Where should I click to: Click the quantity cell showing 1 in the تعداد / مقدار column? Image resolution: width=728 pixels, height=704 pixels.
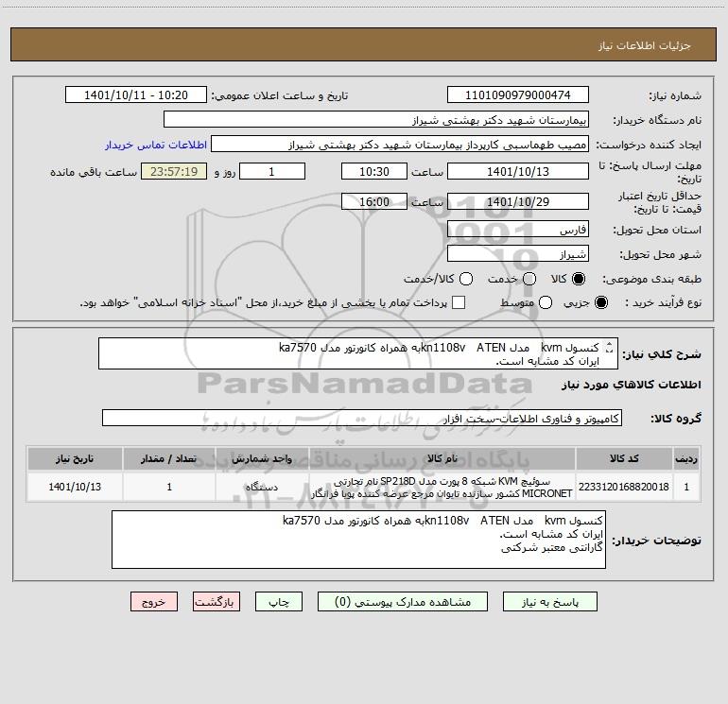(169, 487)
